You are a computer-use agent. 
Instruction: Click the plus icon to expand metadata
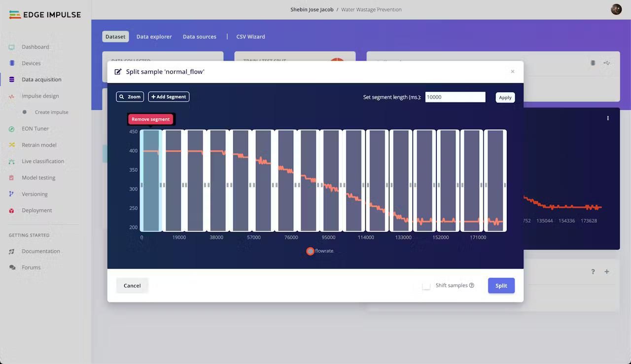pyautogui.click(x=607, y=271)
